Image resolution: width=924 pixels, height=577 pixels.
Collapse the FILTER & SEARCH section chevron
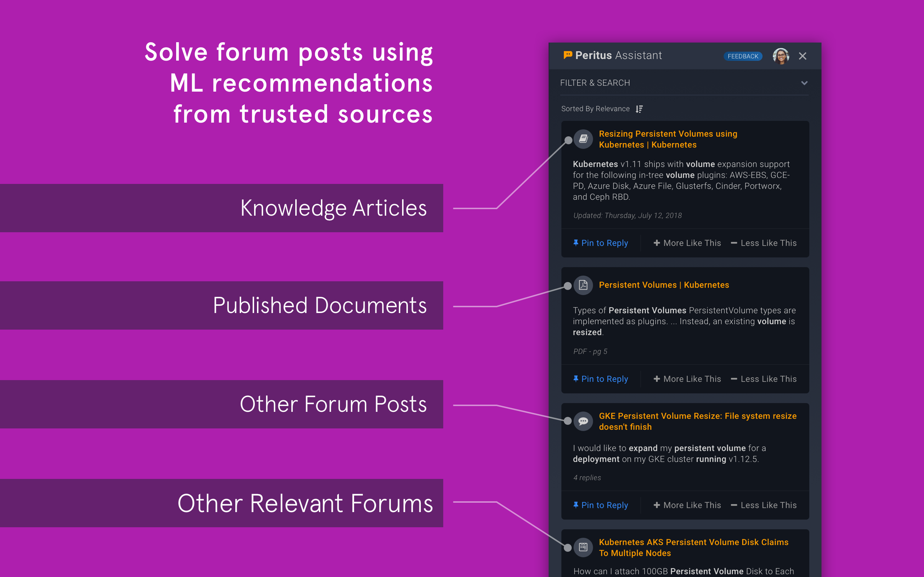(x=804, y=83)
